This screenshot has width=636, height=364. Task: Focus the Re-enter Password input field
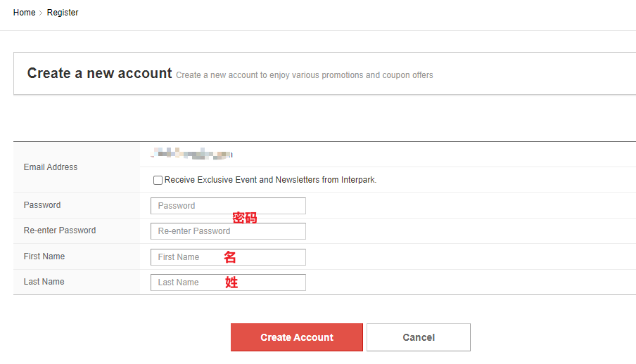tap(228, 231)
